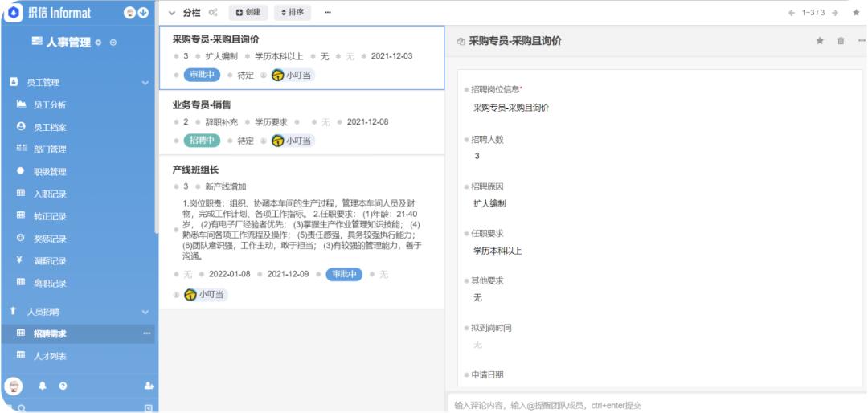Collapse the 人员招聘 section chevron
The image size is (868, 413).
(145, 313)
